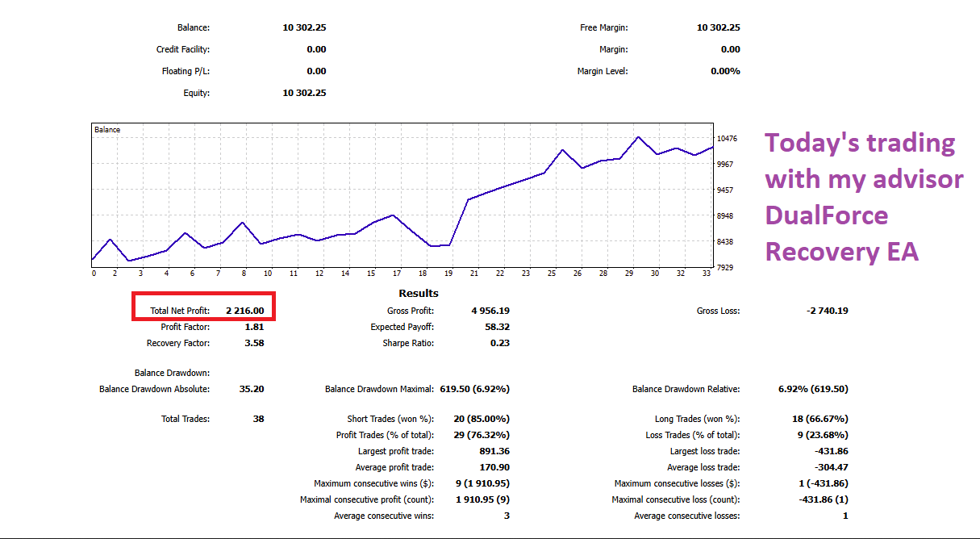Select Expected Payoff value 58.32

tap(497, 327)
